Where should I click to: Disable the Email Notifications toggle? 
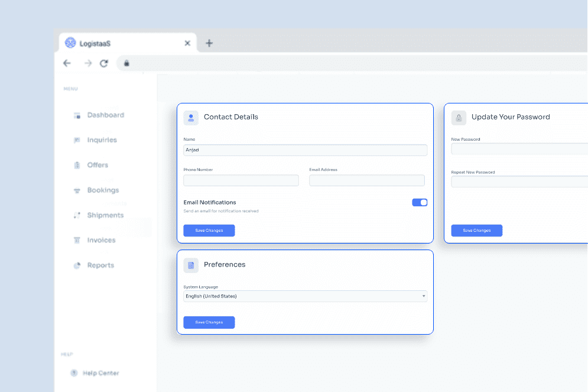coord(420,202)
